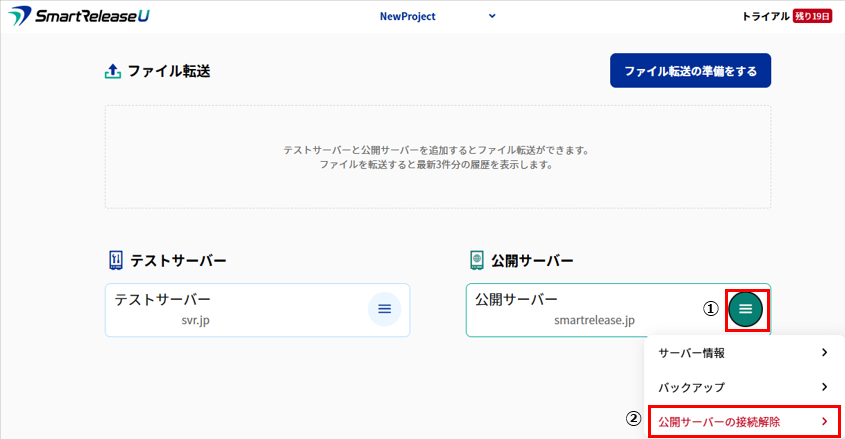This screenshot has height=439, width=845.
Task: Click the 残り19日 trial badge
Action: click(811, 17)
